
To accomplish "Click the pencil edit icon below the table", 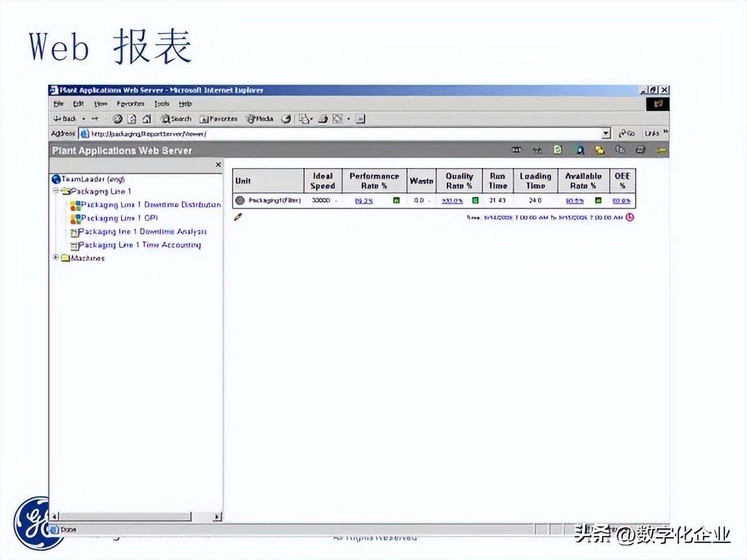I will [238, 217].
